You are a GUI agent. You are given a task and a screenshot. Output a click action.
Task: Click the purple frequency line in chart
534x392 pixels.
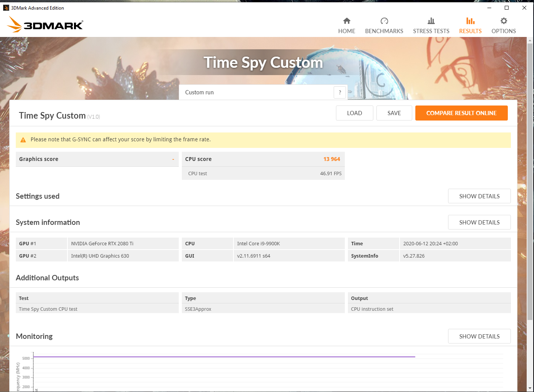point(224,357)
